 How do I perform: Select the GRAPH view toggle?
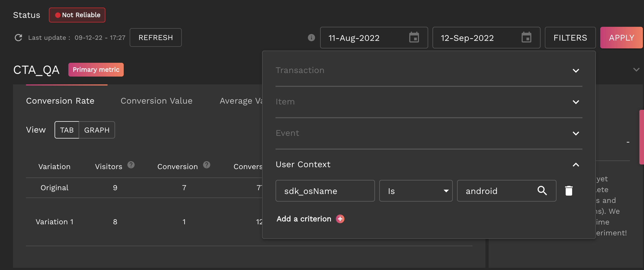(97, 130)
